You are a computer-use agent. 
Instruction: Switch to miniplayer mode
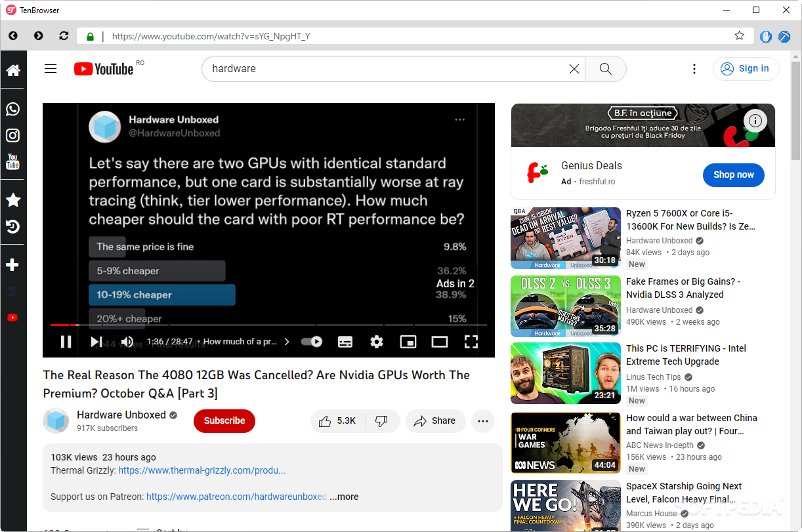click(408, 341)
